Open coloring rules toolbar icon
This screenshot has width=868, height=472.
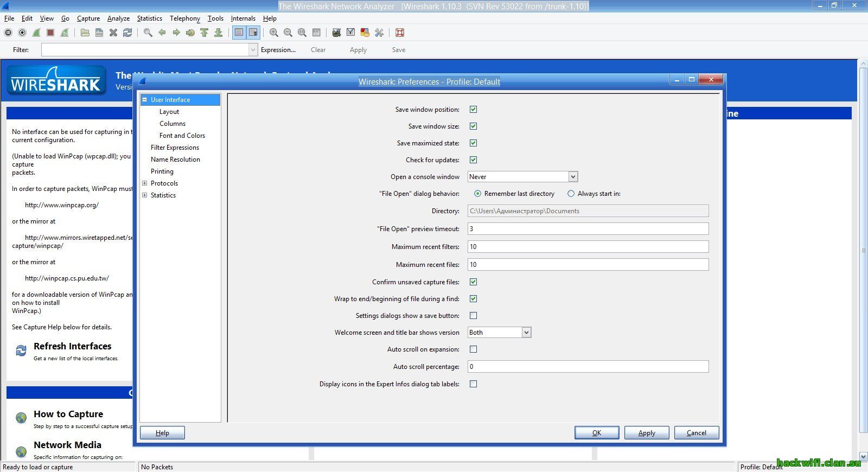(x=365, y=33)
